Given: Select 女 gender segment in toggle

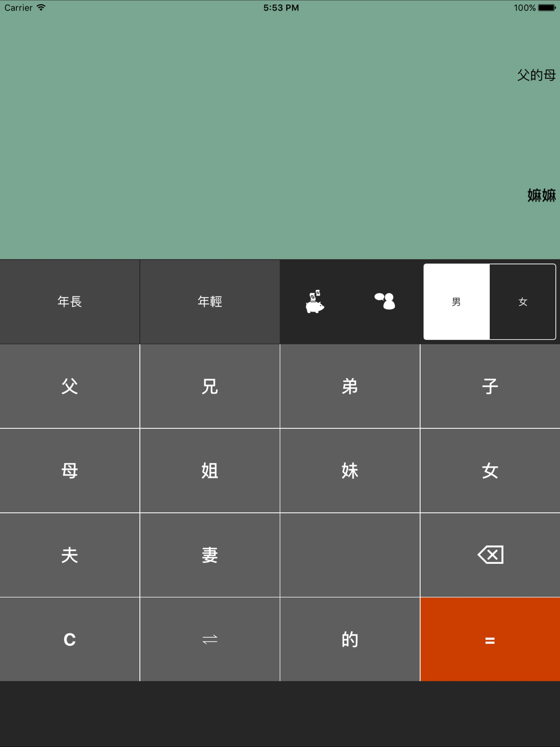Looking at the screenshot, I should (x=523, y=302).
